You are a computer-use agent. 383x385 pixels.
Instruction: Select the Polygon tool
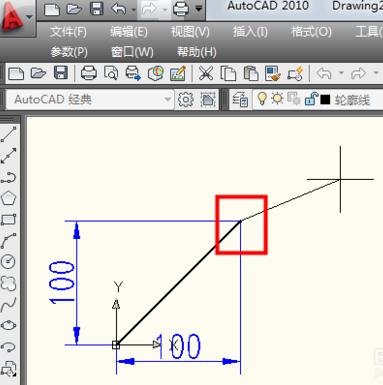pos(9,198)
